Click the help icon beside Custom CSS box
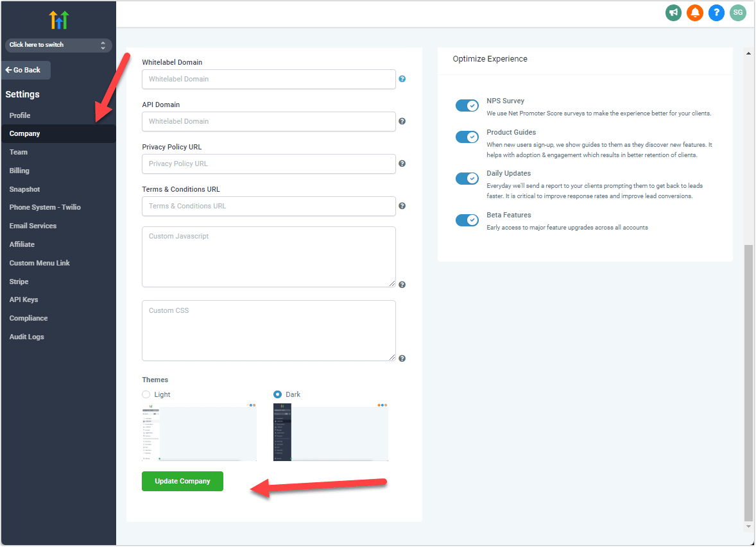756x547 pixels. (402, 358)
